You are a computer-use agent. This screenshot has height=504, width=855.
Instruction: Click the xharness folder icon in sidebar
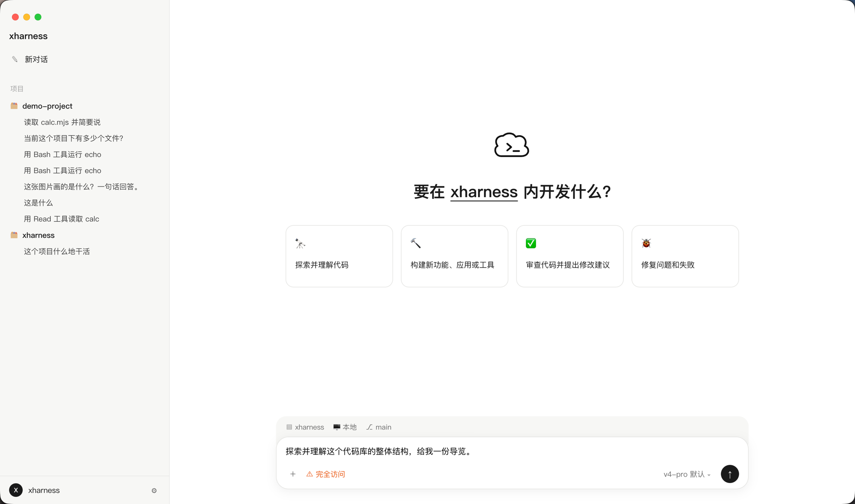tap(14, 235)
